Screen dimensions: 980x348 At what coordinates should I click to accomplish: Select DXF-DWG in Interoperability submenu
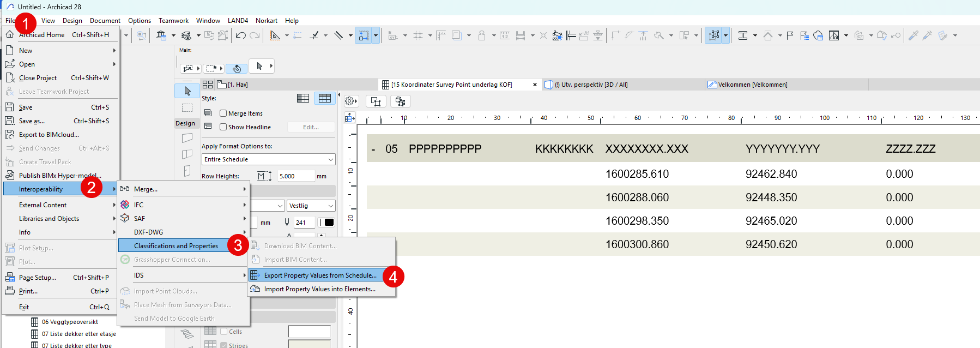(184, 232)
